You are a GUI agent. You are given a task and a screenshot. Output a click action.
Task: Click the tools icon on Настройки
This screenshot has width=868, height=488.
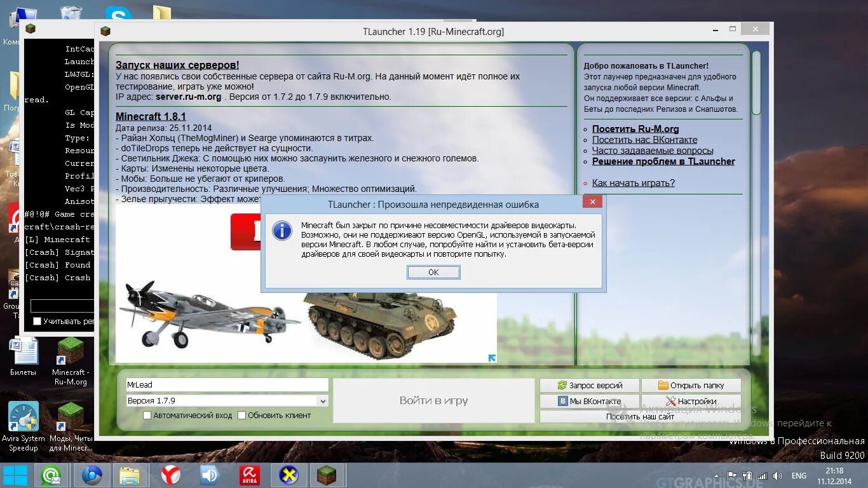[670, 401]
